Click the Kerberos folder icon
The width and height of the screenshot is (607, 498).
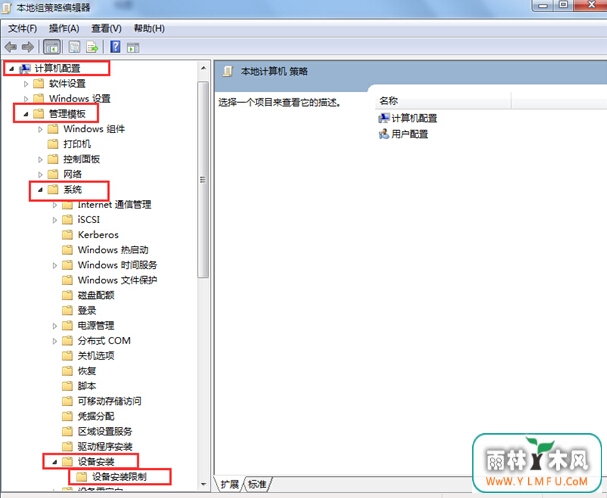[67, 235]
